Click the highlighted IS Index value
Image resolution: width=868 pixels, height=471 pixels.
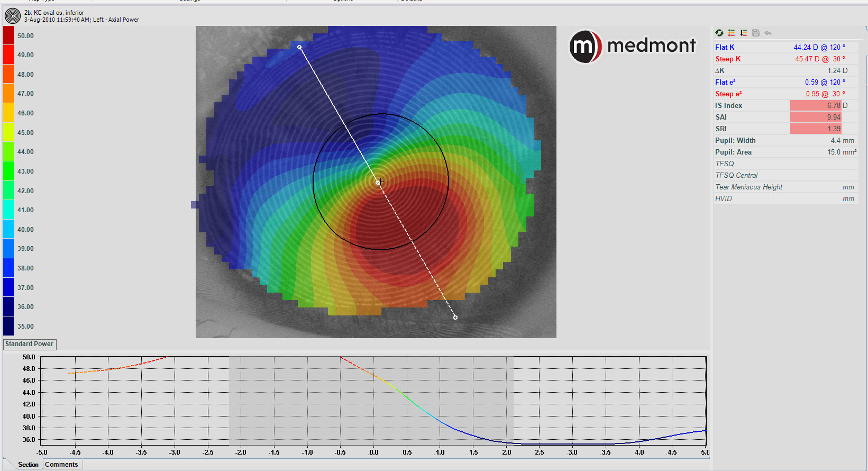815,105
